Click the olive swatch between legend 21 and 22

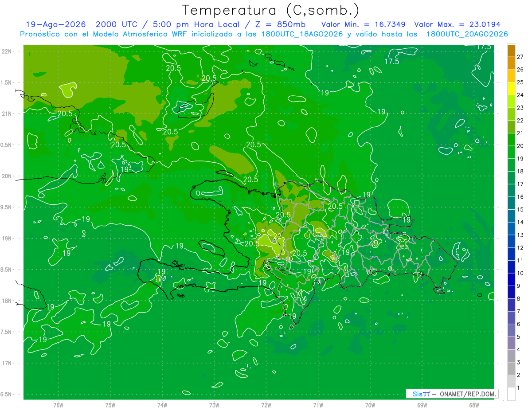point(511,127)
